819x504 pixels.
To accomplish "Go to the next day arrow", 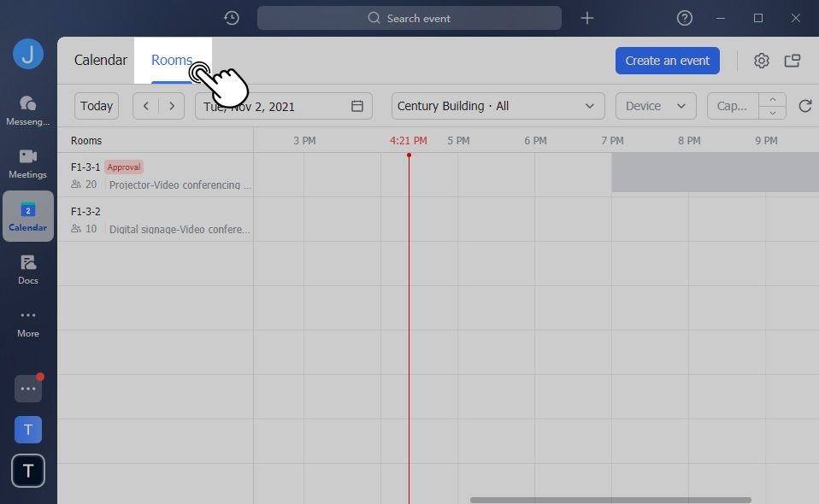I will (x=172, y=106).
